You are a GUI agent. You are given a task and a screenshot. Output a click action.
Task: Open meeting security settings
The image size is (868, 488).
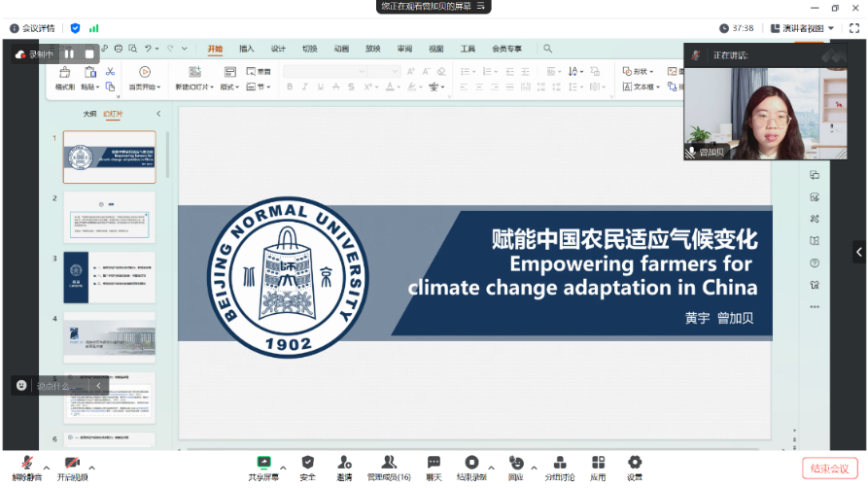[308, 468]
